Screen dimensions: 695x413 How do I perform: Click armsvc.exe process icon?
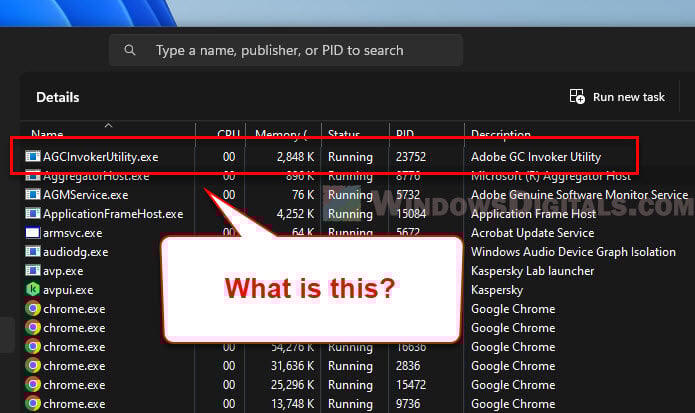tap(33, 233)
